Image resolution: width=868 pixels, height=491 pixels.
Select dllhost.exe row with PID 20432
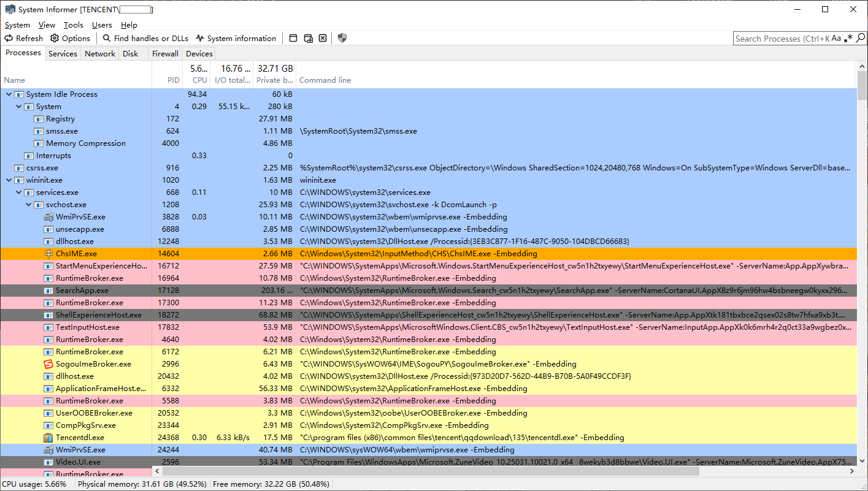[428, 376]
